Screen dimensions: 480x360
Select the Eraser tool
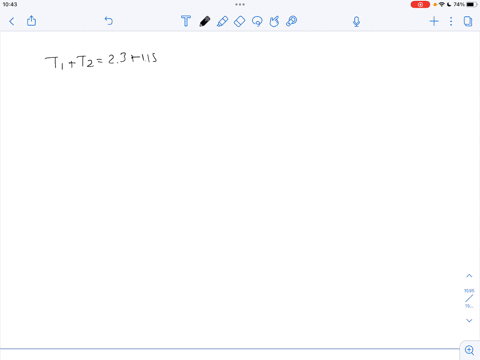[240, 21]
